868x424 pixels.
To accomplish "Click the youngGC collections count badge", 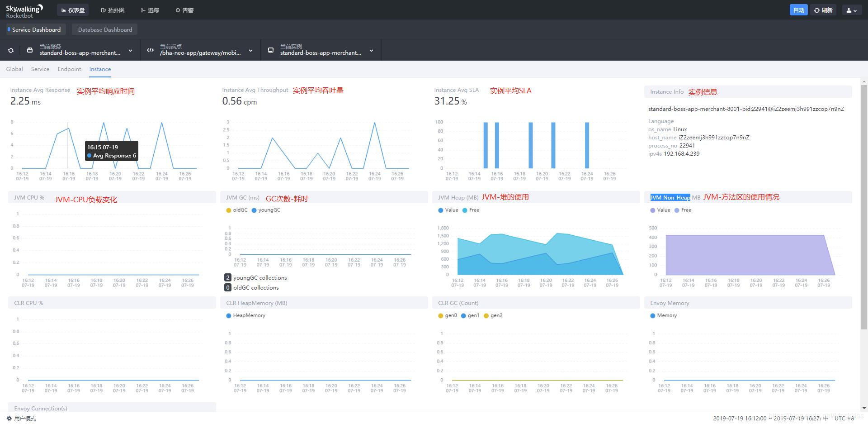I will pyautogui.click(x=227, y=277).
